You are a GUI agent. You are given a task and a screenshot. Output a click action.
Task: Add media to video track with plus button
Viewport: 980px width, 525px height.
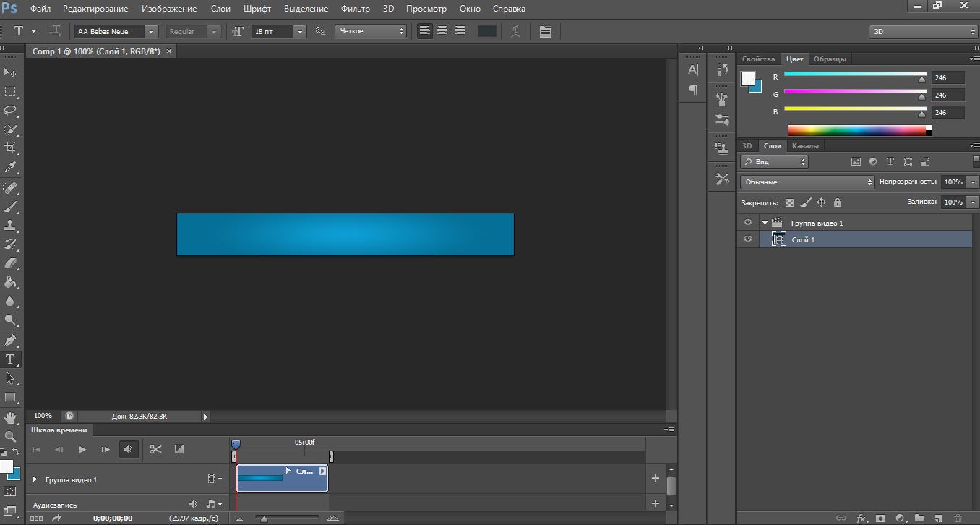click(x=656, y=478)
